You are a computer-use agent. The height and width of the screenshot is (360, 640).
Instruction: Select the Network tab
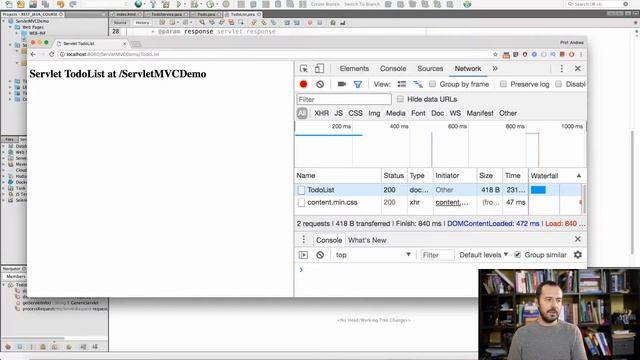pyautogui.click(x=468, y=69)
